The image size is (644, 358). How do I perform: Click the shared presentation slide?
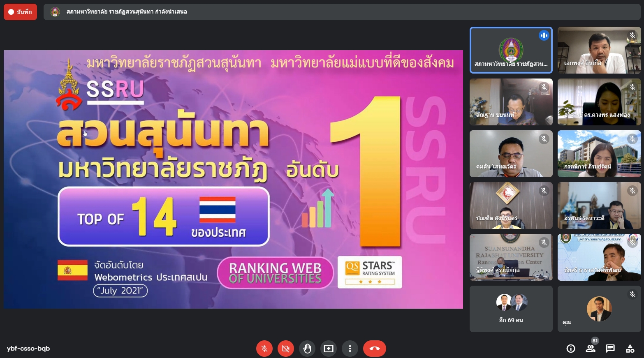click(x=233, y=179)
